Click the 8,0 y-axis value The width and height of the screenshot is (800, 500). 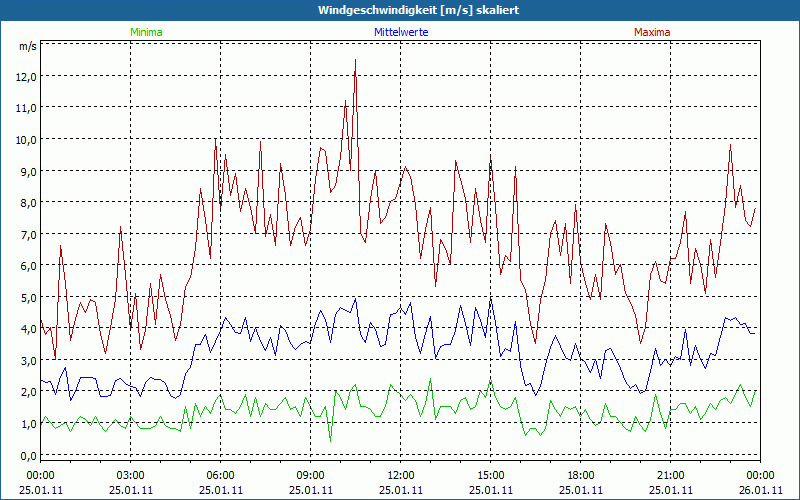click(x=29, y=203)
